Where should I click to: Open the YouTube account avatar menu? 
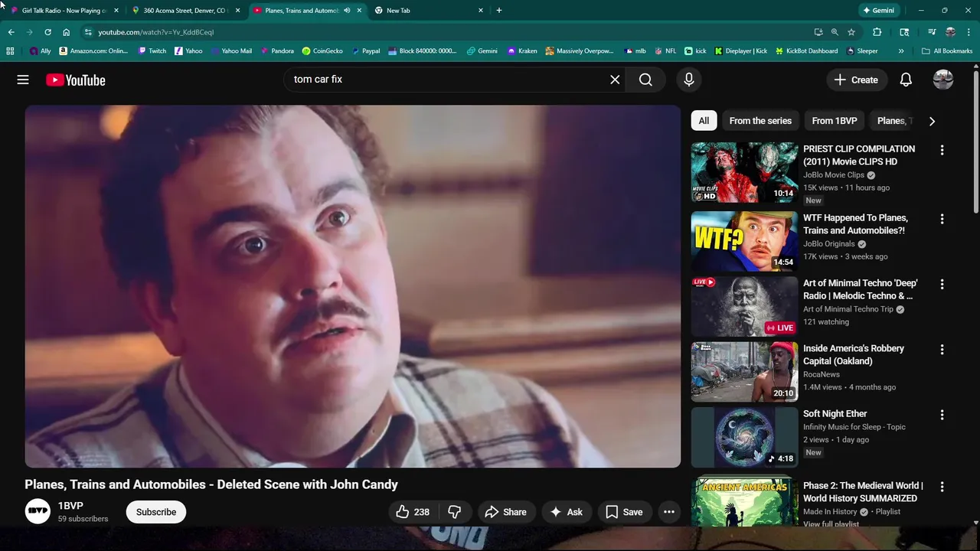(943, 80)
